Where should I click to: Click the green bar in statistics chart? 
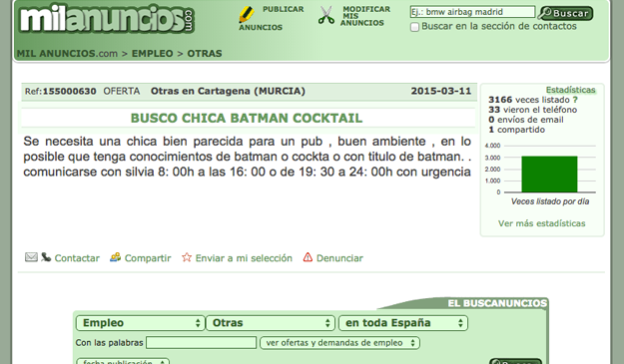point(549,175)
